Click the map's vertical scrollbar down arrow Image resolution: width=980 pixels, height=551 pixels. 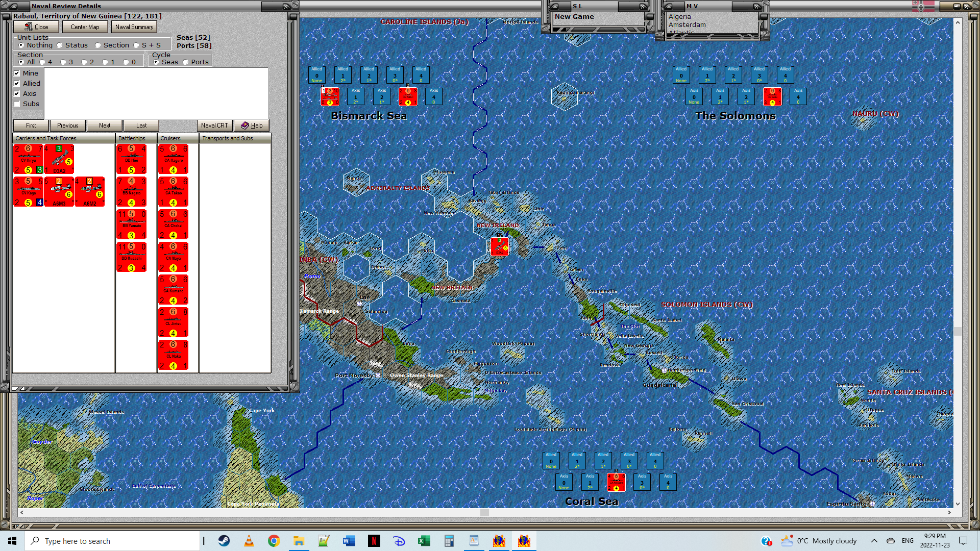(958, 504)
